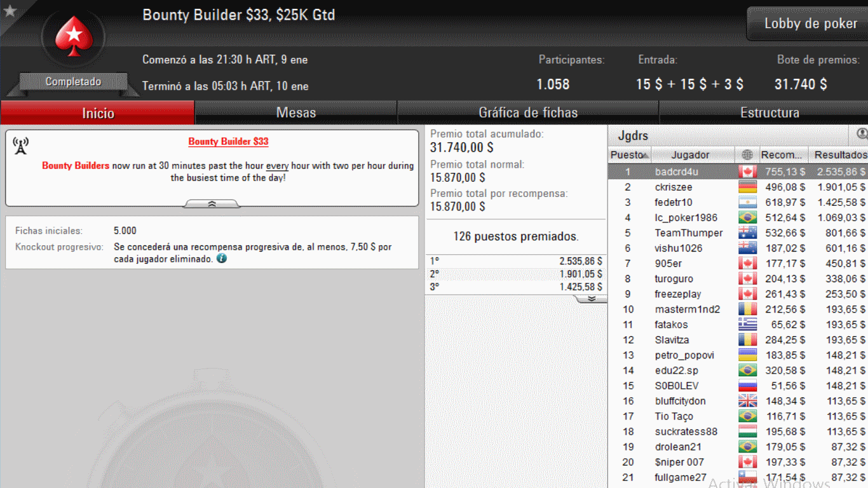Click the 126 puestos premiados text
This screenshot has height=488, width=868.
(x=516, y=236)
